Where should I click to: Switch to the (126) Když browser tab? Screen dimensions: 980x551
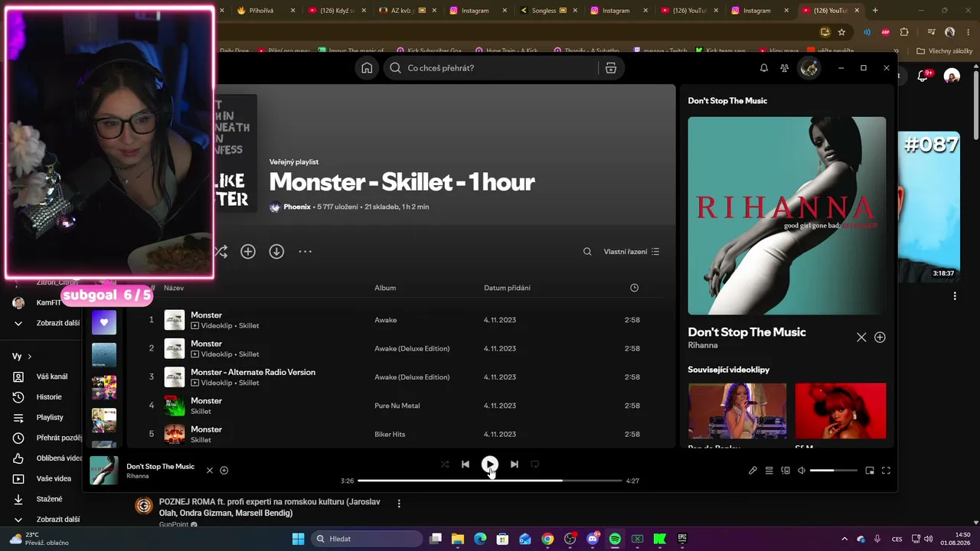point(336,11)
